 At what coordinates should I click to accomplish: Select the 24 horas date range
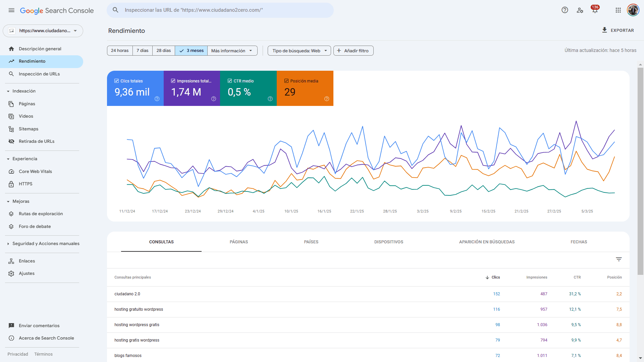click(x=120, y=51)
